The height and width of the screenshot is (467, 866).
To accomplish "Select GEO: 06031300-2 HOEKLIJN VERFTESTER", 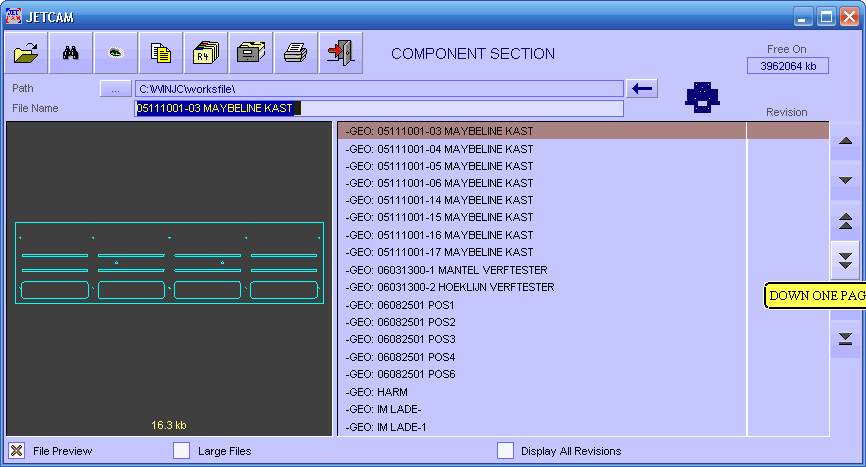I will (542, 287).
